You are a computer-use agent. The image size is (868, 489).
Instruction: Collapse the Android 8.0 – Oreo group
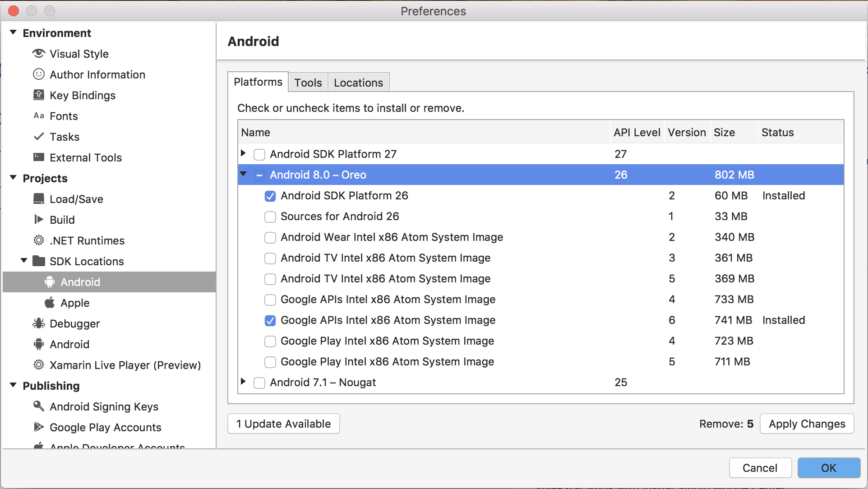(x=243, y=174)
